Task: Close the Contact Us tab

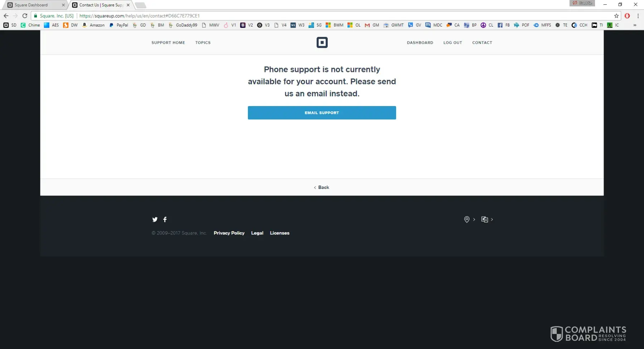Action: click(128, 5)
